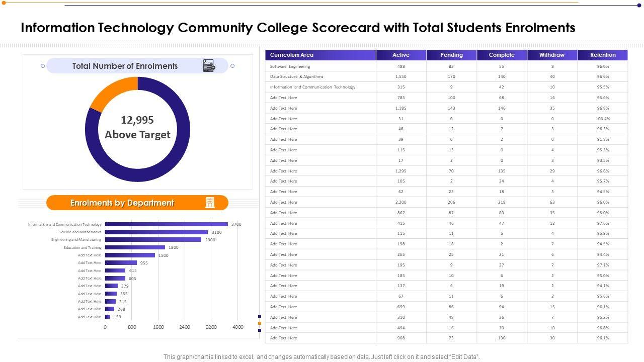The image size is (644, 362).
Task: Select the Retention column header
Action: (x=602, y=55)
